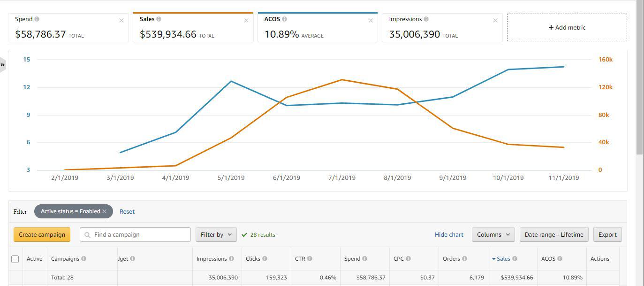Tick the select-all campaigns checkbox

15,259
